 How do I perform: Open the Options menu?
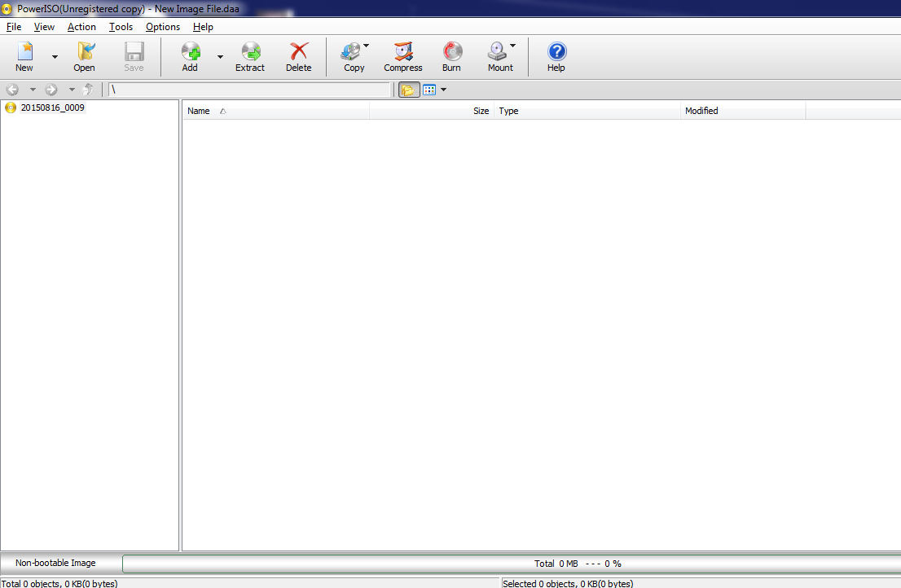point(163,26)
